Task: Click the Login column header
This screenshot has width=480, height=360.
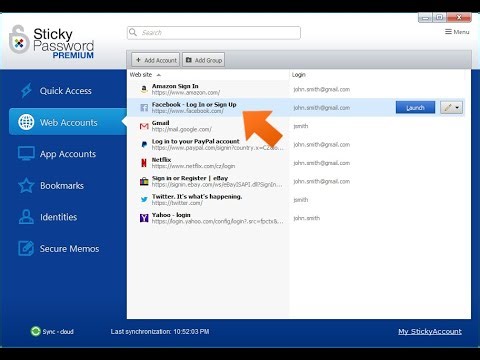Action: [x=299, y=75]
